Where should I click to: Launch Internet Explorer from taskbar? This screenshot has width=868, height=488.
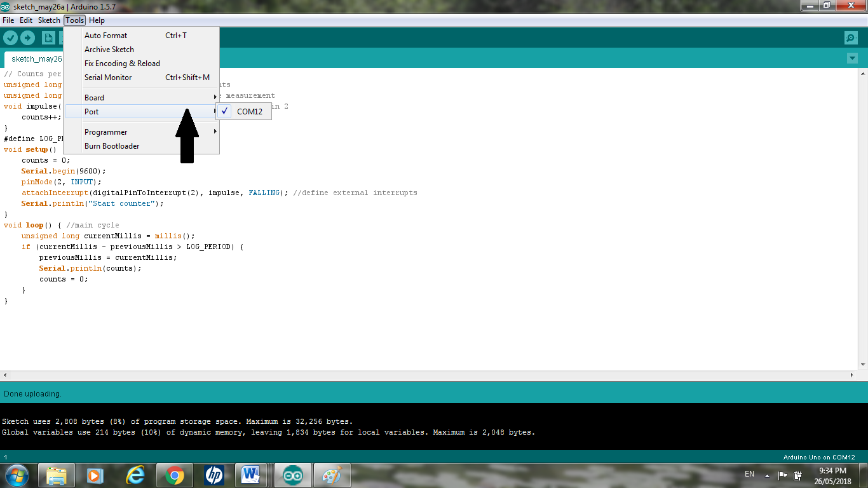[x=135, y=475]
